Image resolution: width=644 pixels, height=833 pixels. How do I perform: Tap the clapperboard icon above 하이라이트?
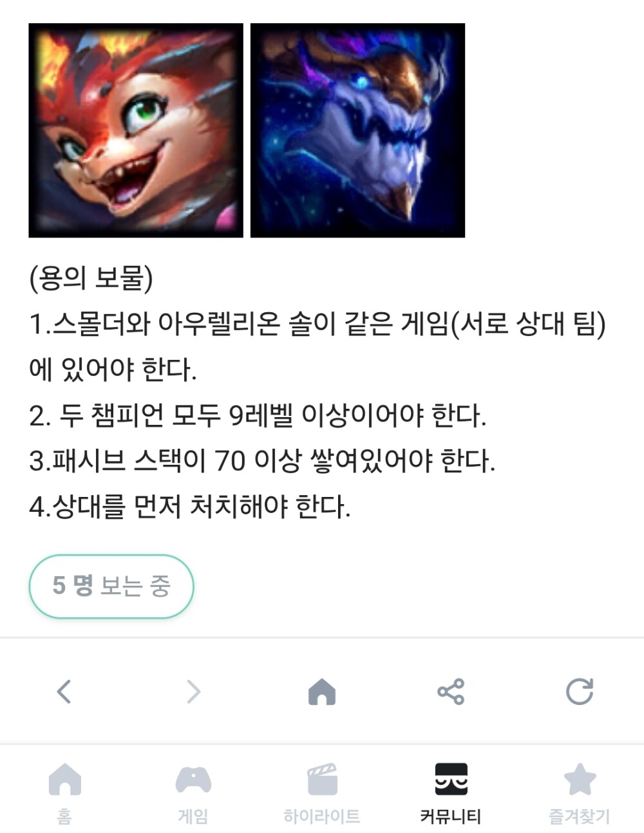(x=322, y=779)
